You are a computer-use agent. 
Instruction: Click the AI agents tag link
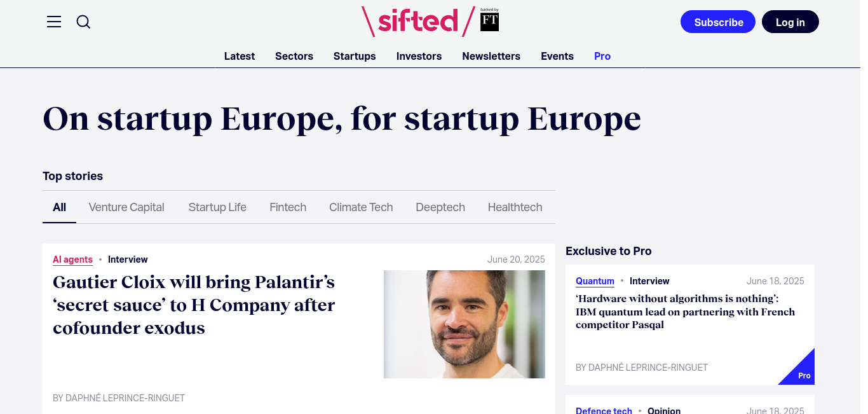72,259
